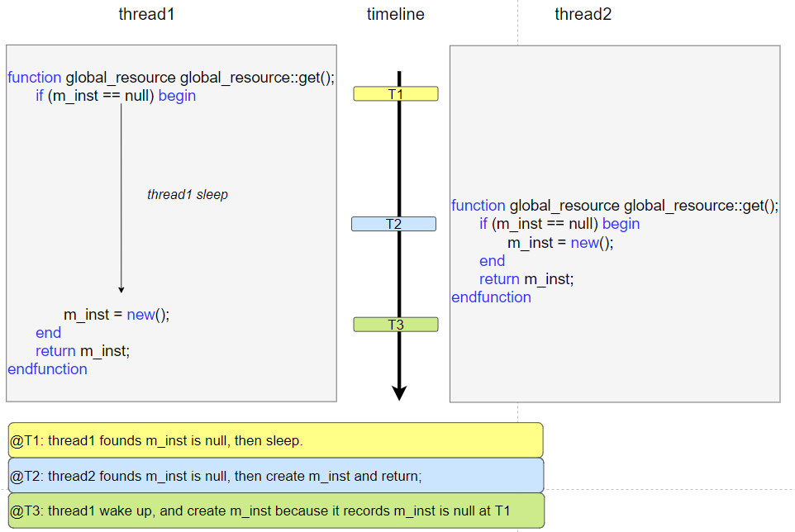Select the 'thread1' heading text

coord(146,14)
